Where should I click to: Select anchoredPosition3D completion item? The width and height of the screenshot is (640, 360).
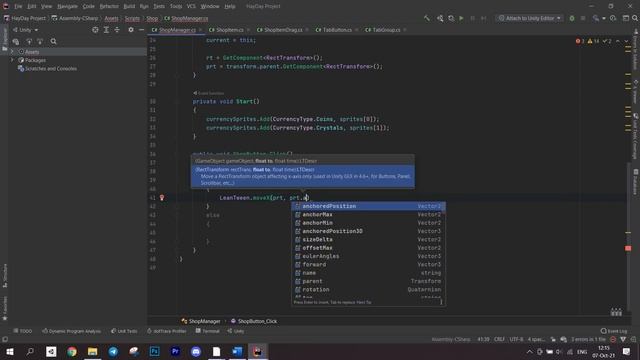368,231
